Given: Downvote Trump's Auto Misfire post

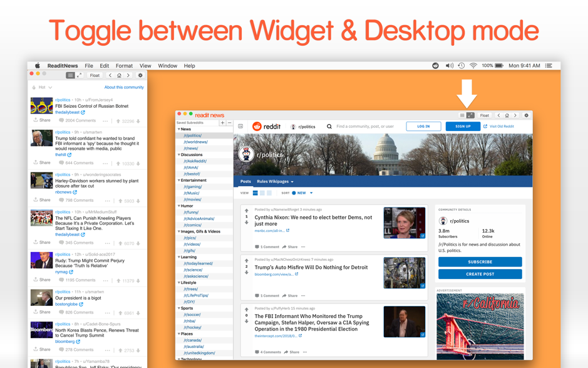Looking at the screenshot, I should click(x=246, y=273).
